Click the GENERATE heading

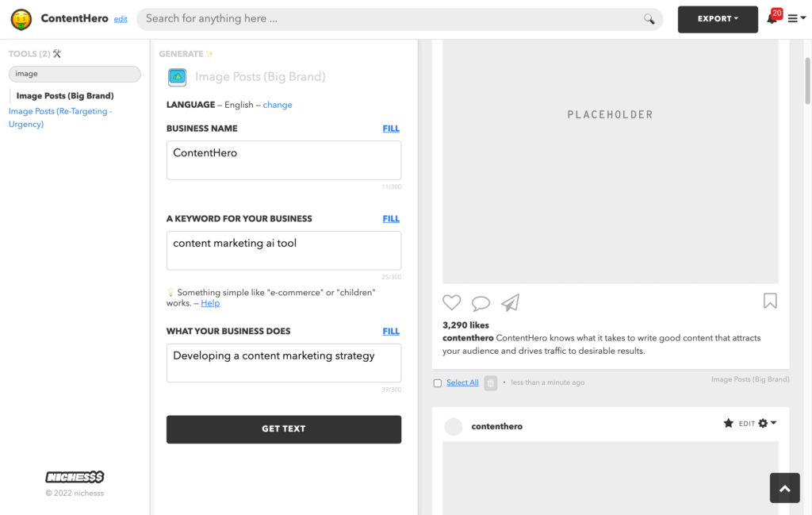tap(182, 54)
